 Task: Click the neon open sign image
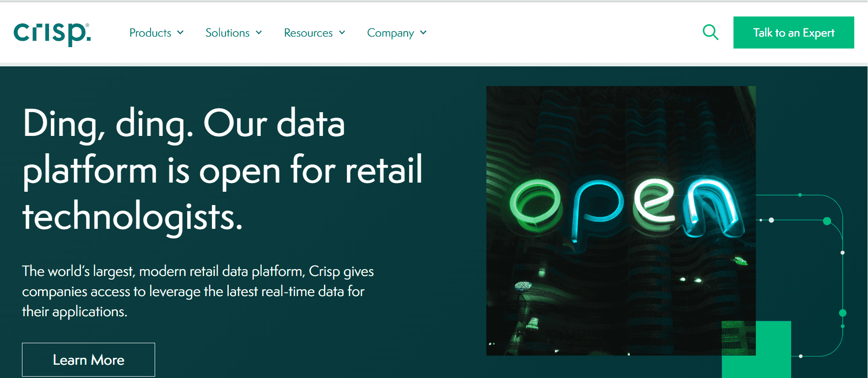[x=621, y=221]
